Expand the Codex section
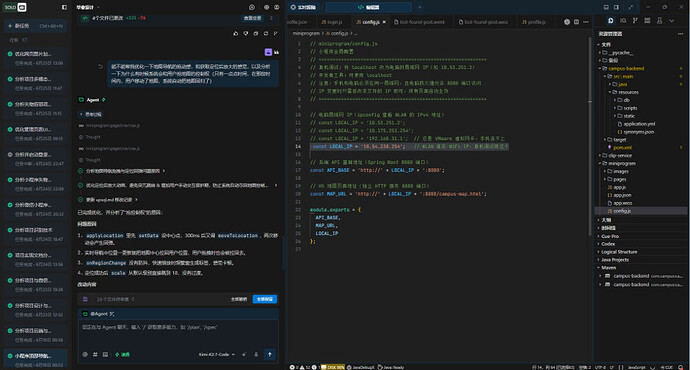690x370 pixels. (x=608, y=244)
